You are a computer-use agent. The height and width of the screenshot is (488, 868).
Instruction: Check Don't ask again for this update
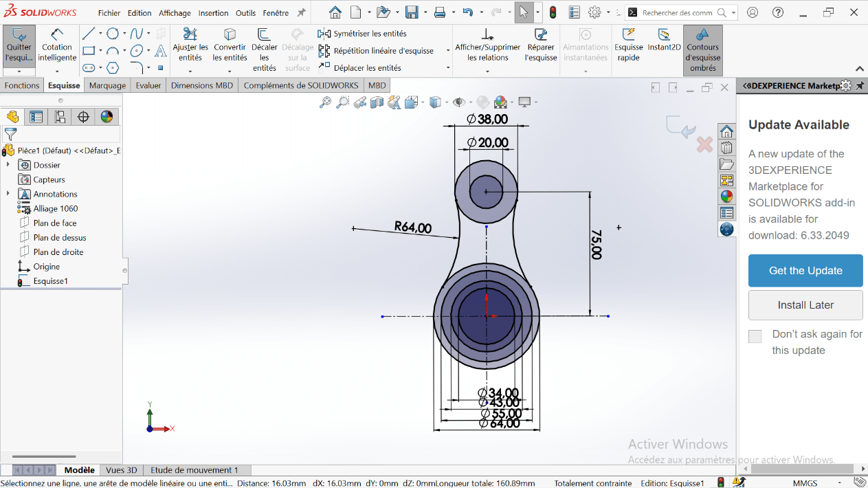coord(755,336)
